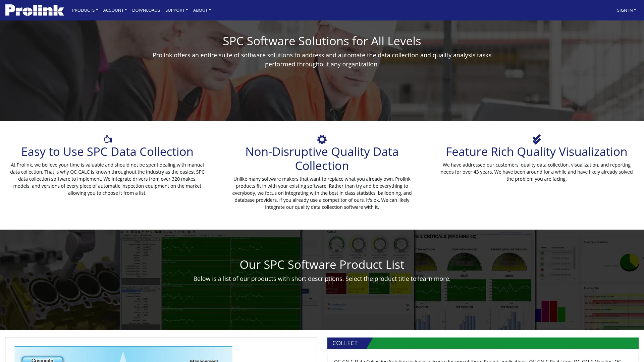The width and height of the screenshot is (644, 362).
Task: Click the Prolink logo
Action: (35, 10)
